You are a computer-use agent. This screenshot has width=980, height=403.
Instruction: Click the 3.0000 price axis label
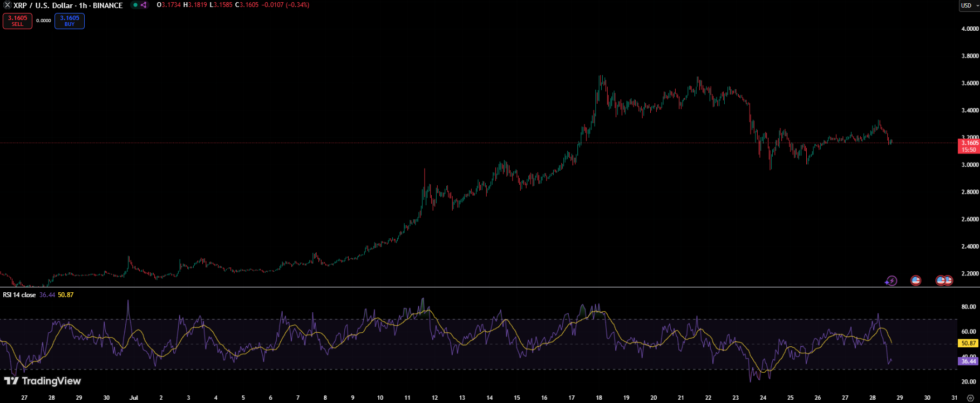tap(970, 165)
